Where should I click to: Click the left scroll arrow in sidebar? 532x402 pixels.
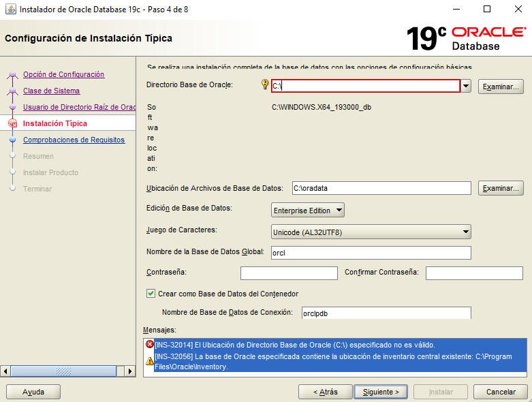pyautogui.click(x=6, y=371)
